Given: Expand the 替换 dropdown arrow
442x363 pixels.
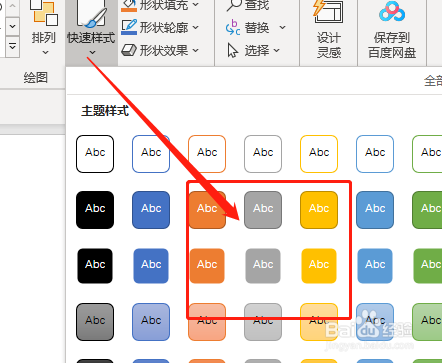Looking at the screenshot, I should [282, 27].
